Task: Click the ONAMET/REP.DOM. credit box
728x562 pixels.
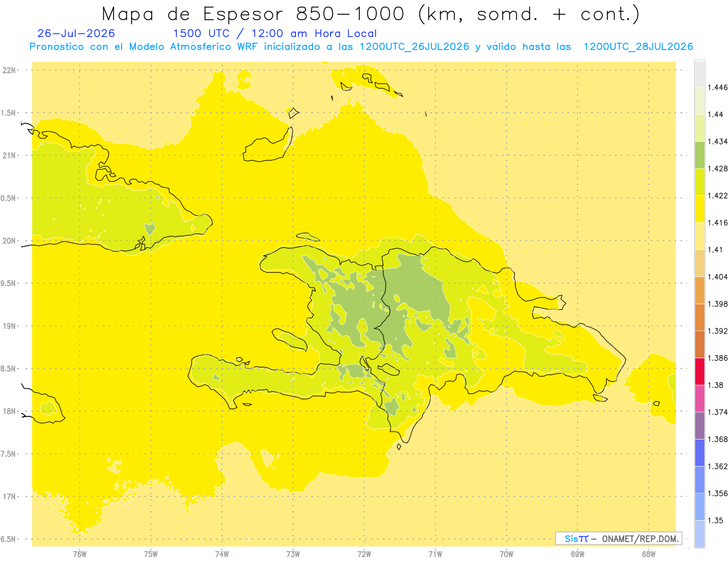Action: 618,538
